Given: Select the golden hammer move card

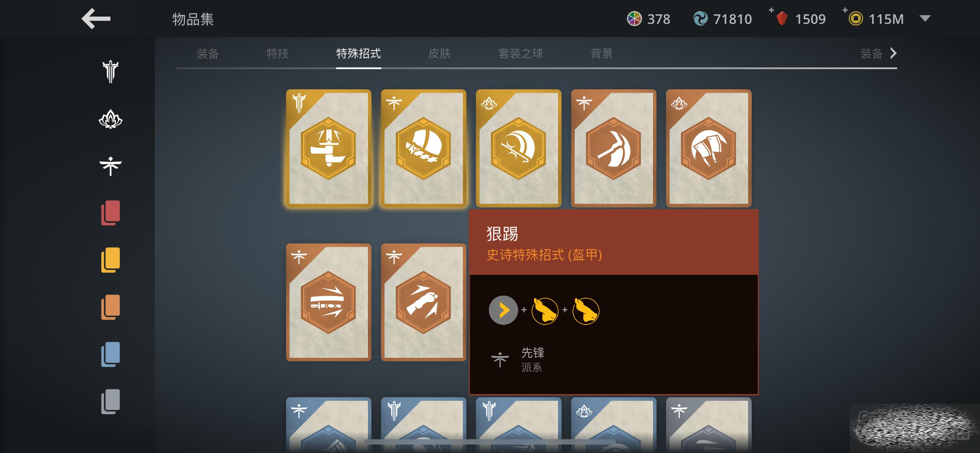Looking at the screenshot, I should [328, 148].
